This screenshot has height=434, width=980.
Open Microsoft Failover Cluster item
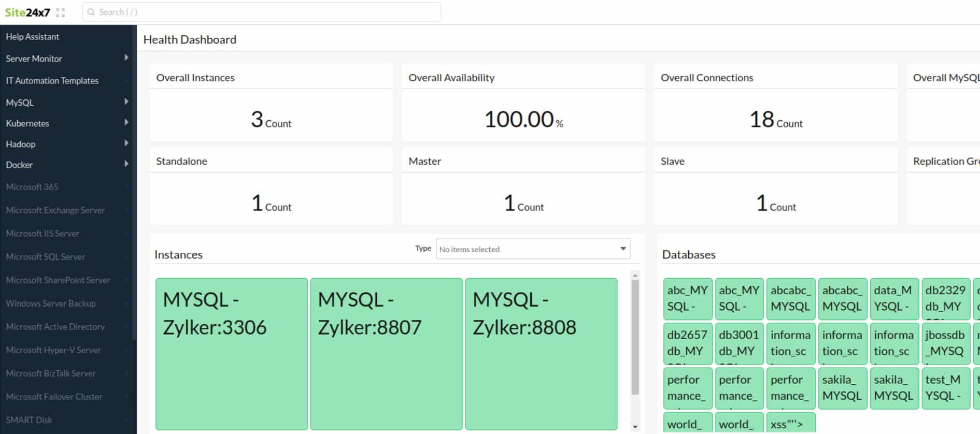tap(54, 397)
